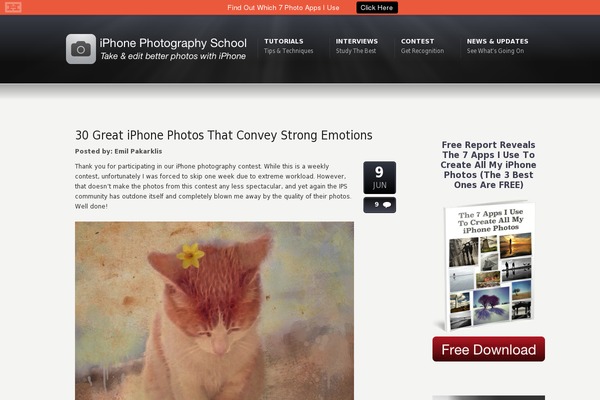
Task: Go to the Contest section
Action: pos(417,41)
